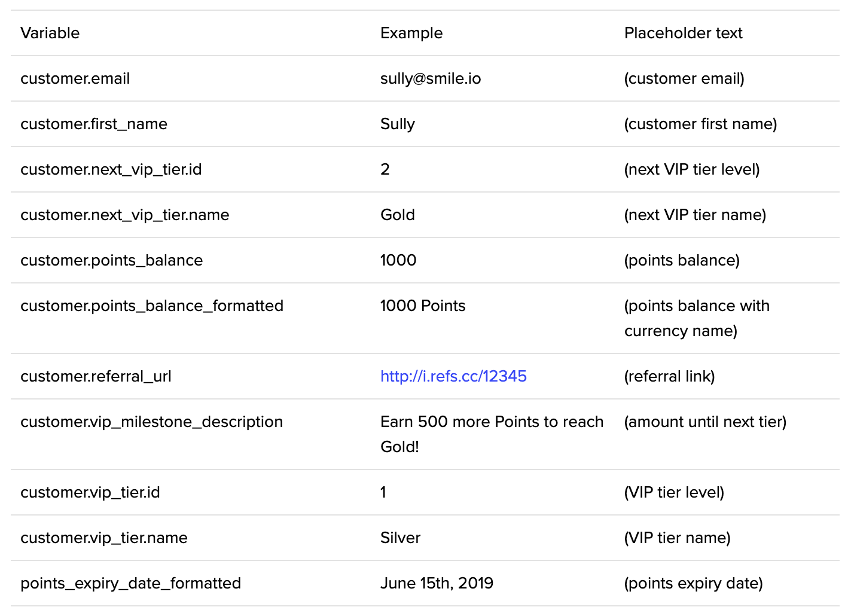Screen dimensions: 848x616
Task: Click the Example column header
Action: click(411, 33)
